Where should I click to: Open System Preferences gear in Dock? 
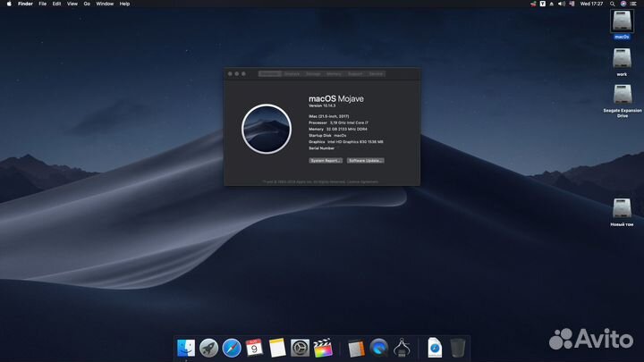tap(300, 348)
